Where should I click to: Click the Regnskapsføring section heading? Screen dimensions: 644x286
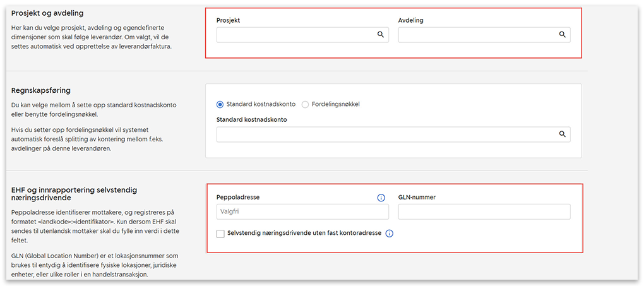pos(41,90)
